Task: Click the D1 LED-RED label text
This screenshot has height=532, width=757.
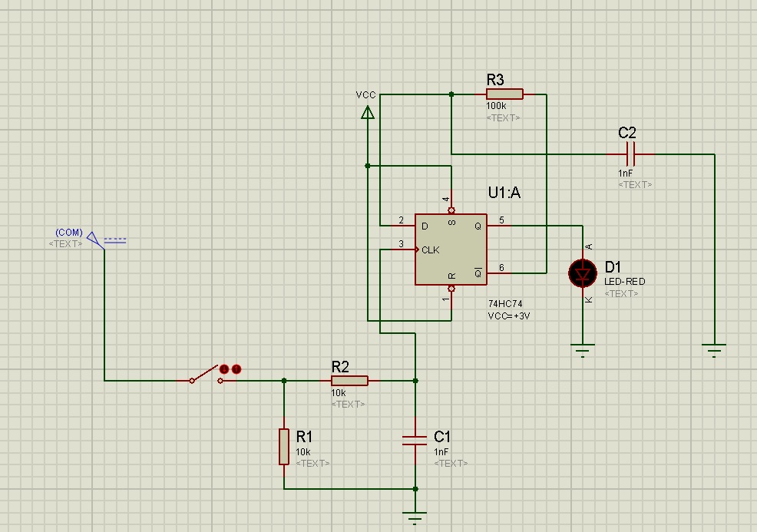Action: tap(625, 282)
